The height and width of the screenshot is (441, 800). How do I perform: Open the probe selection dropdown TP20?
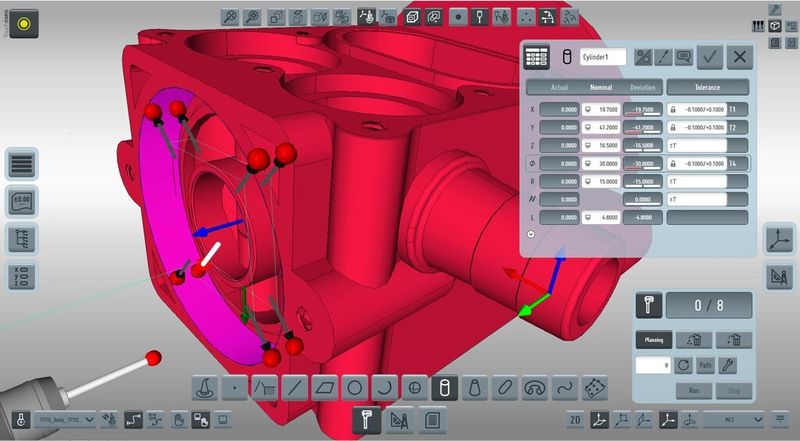click(65, 420)
